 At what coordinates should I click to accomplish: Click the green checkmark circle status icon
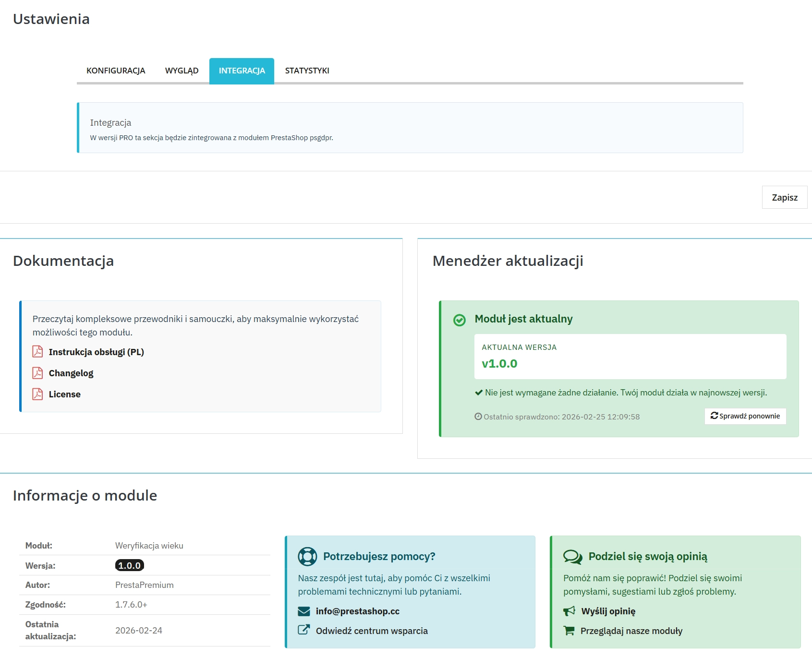(460, 320)
